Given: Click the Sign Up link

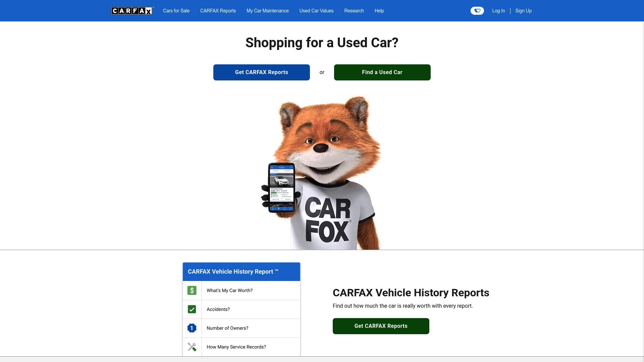Looking at the screenshot, I should pyautogui.click(x=523, y=11).
